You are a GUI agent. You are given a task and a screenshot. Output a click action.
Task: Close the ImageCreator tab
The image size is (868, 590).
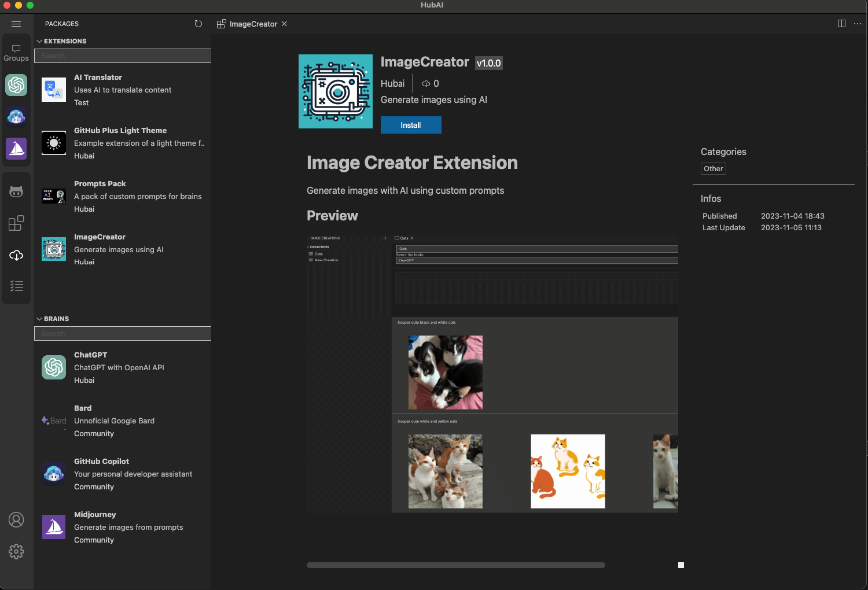(x=284, y=24)
